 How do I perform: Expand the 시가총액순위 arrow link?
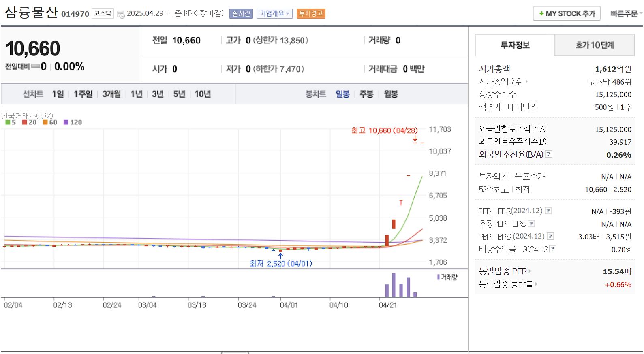[526, 81]
